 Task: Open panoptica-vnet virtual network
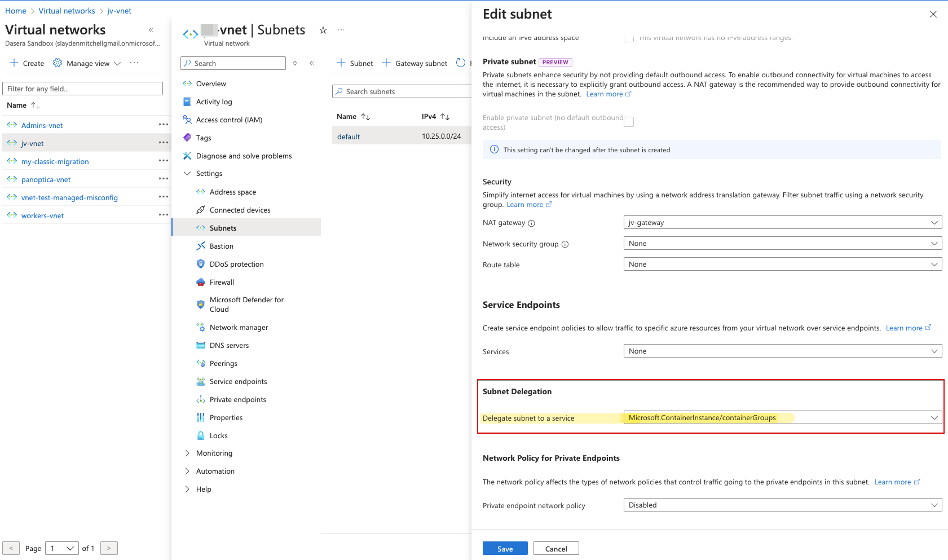coord(46,179)
